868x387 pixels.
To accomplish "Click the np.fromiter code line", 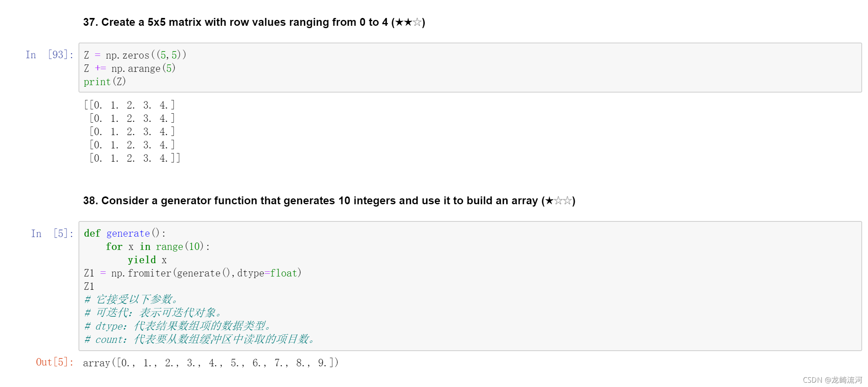I will [193, 273].
